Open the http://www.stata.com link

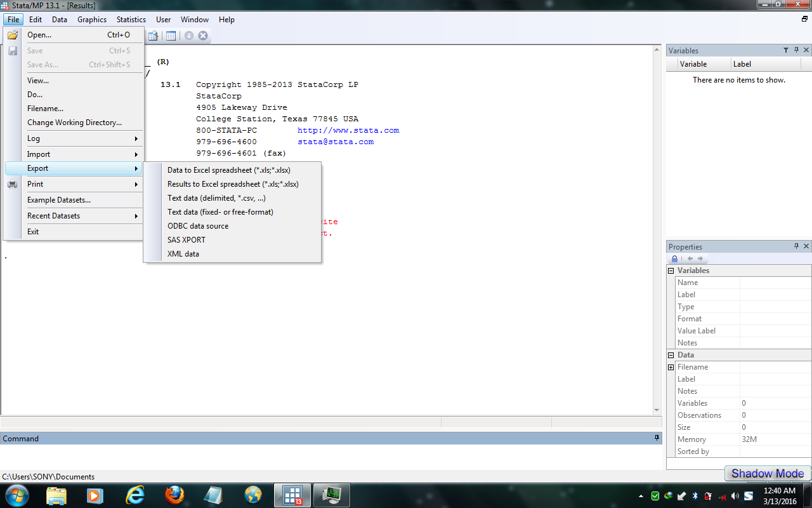point(348,130)
